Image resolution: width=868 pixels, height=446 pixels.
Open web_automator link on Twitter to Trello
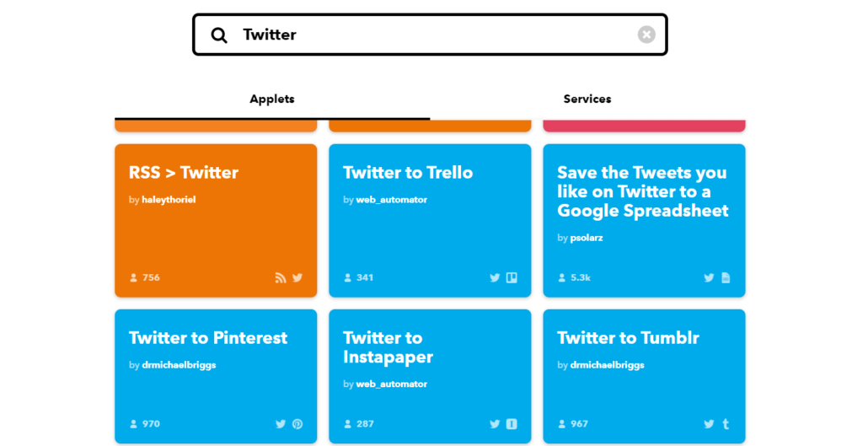coord(391,200)
